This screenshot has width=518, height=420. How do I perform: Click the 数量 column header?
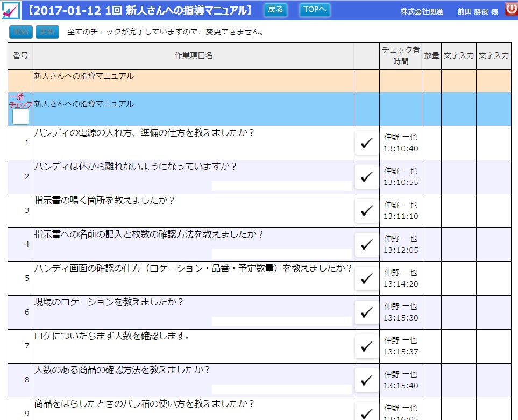pos(431,55)
